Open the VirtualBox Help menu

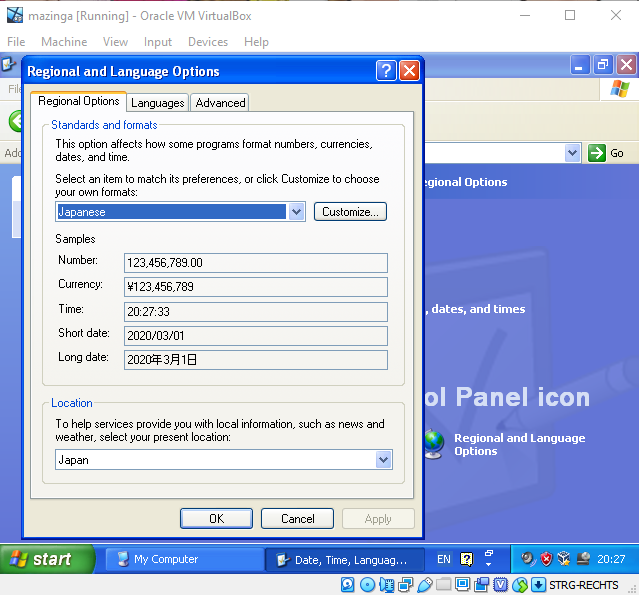256,42
